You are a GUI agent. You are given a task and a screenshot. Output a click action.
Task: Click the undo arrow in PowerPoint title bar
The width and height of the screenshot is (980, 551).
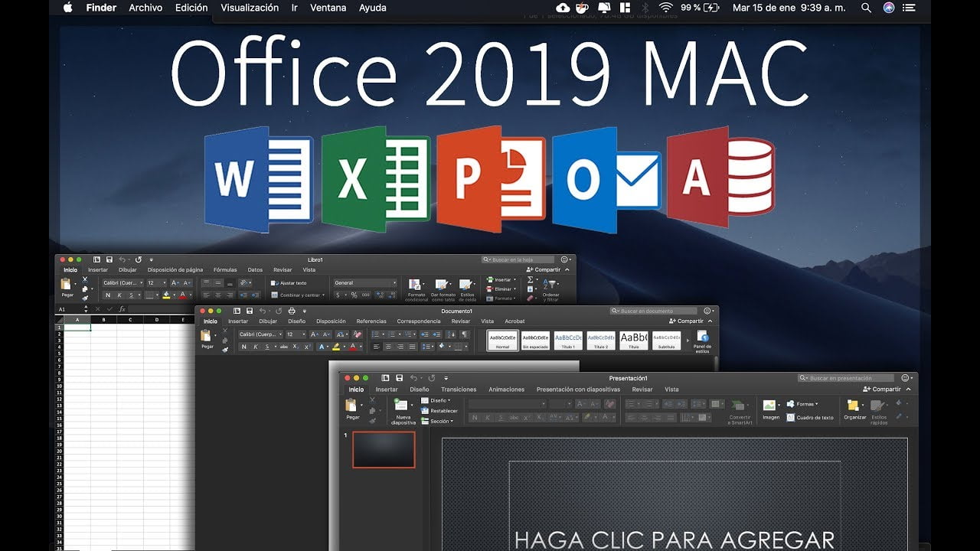coord(413,378)
